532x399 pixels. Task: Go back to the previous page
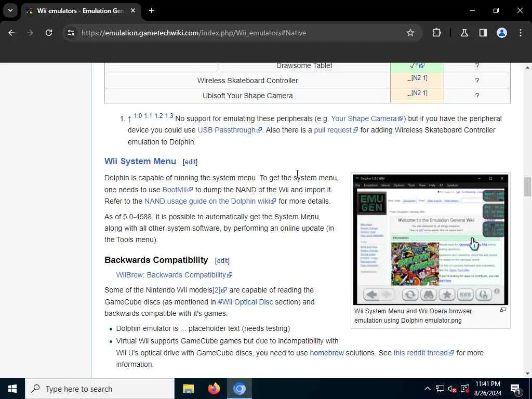click(11, 33)
